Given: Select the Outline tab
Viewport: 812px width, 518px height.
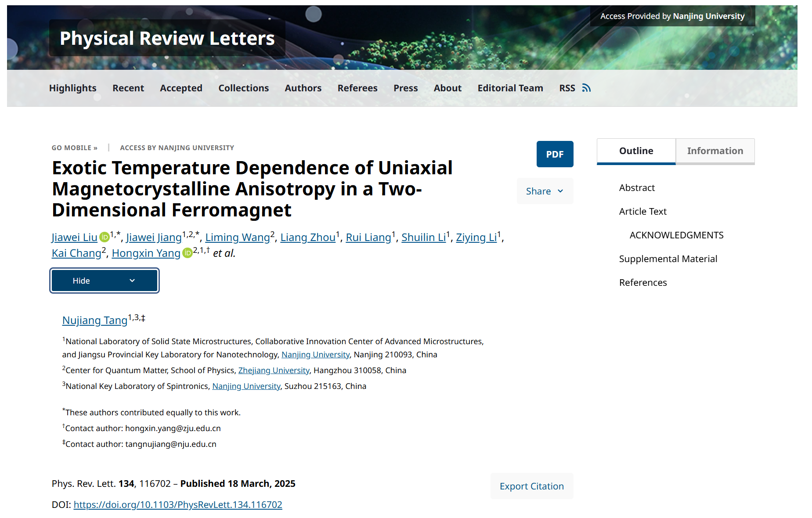Looking at the screenshot, I should pyautogui.click(x=636, y=151).
